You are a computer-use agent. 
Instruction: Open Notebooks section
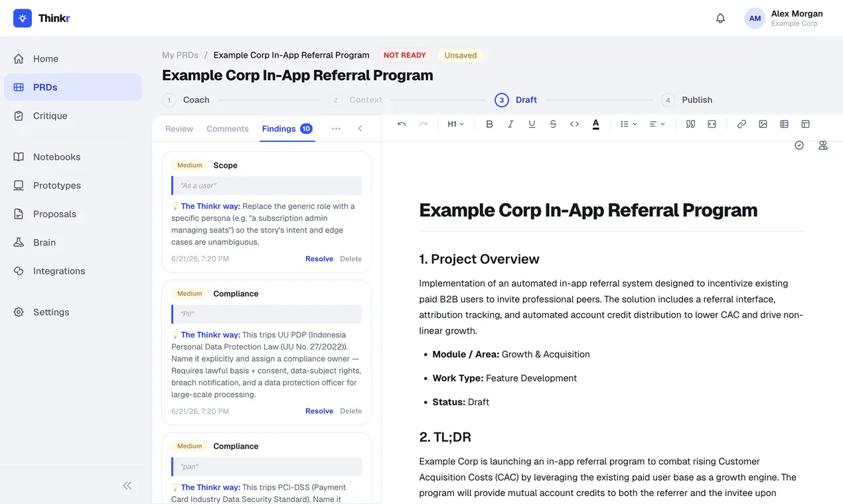pos(73,157)
